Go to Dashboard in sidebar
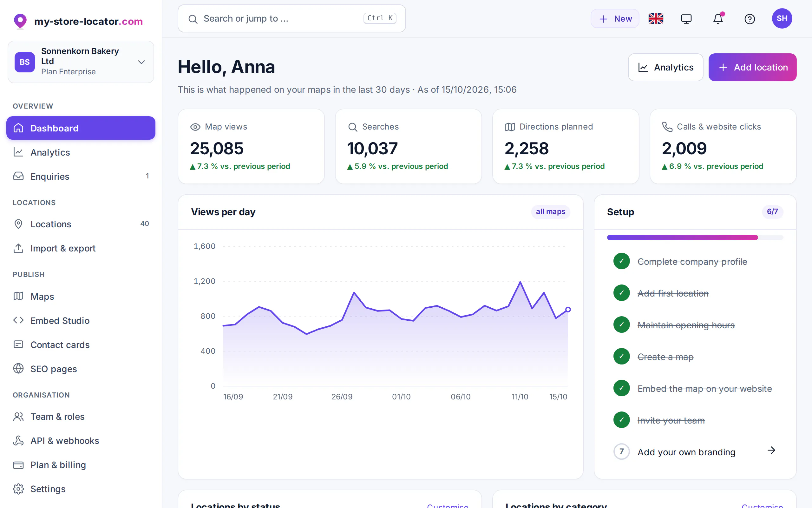 [x=81, y=128]
